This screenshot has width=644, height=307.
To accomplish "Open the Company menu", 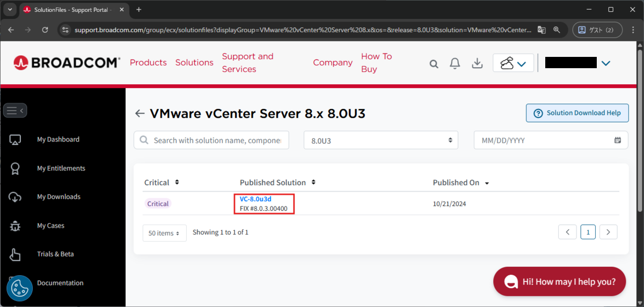I will (x=333, y=62).
